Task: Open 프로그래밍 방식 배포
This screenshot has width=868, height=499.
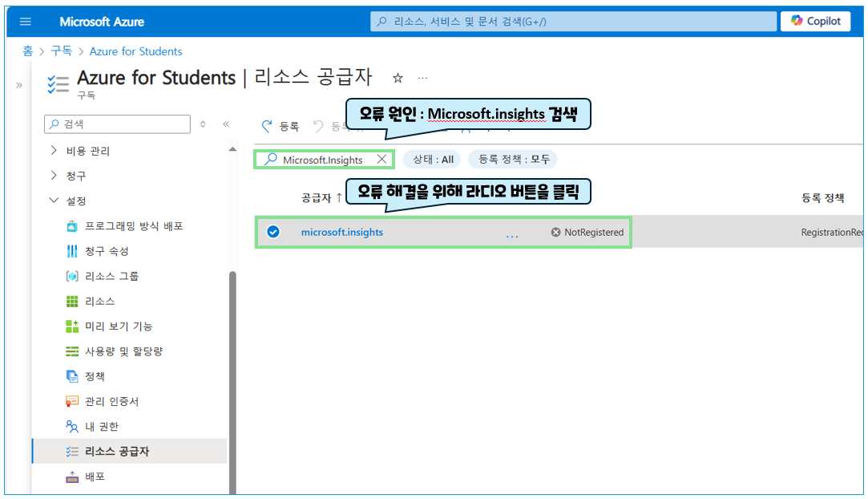Action: click(134, 226)
